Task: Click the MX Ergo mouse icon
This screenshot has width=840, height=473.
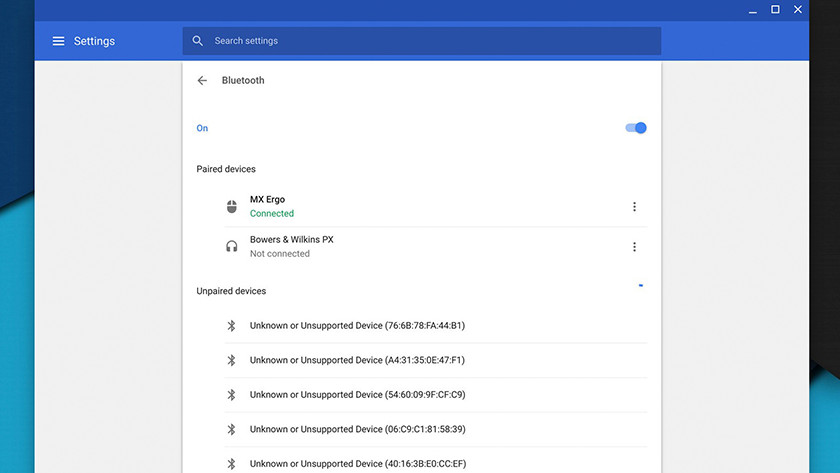Action: tap(232, 207)
